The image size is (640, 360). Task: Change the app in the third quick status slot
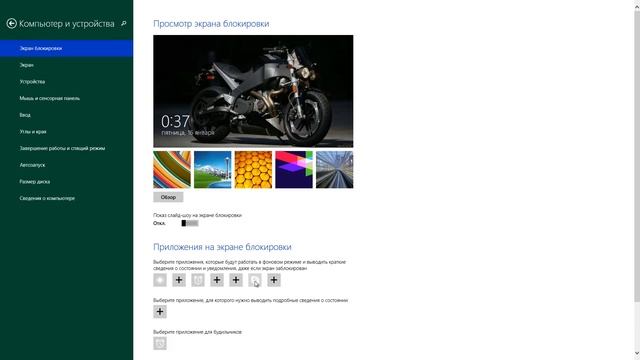pyautogui.click(x=198, y=280)
